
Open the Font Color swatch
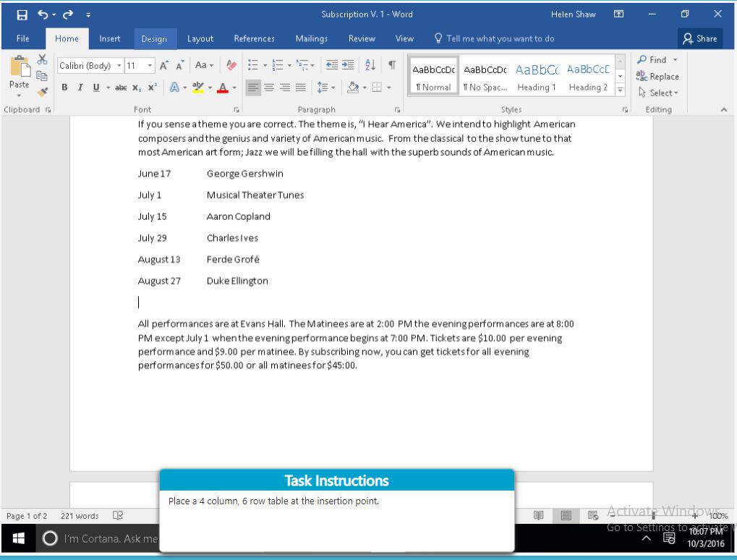click(x=224, y=87)
